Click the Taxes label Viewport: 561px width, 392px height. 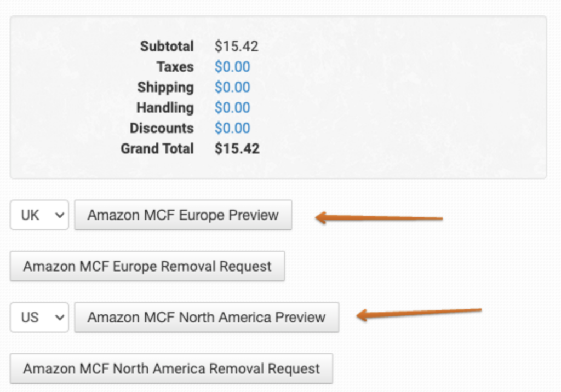click(x=175, y=67)
